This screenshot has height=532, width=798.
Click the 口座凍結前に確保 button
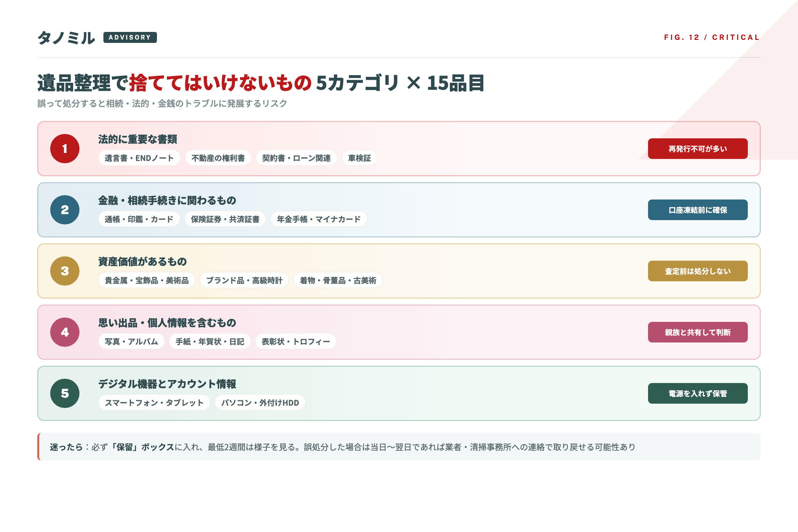click(x=697, y=210)
